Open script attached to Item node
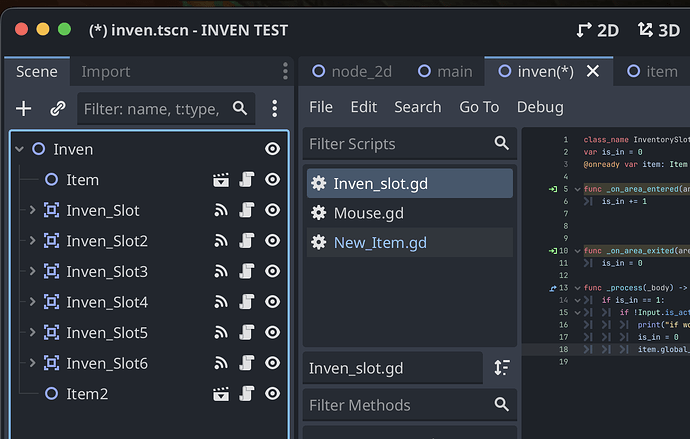Viewport: 690px width, 439px height. click(247, 179)
